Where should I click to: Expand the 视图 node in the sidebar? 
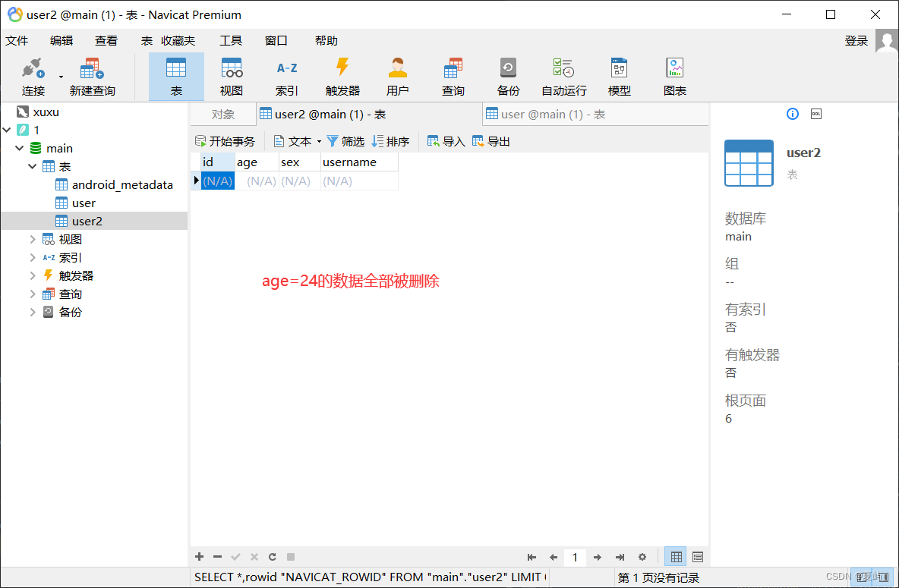[31, 239]
